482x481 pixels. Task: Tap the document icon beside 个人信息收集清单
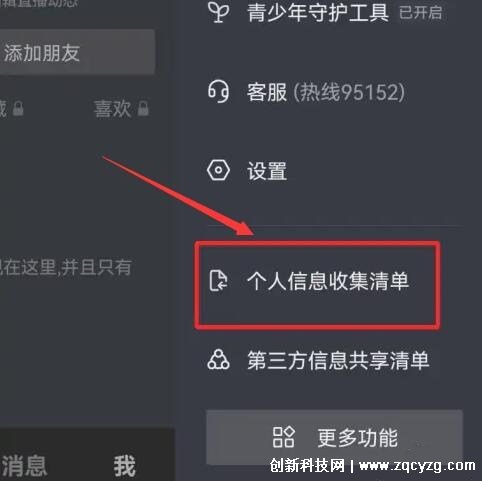(218, 281)
